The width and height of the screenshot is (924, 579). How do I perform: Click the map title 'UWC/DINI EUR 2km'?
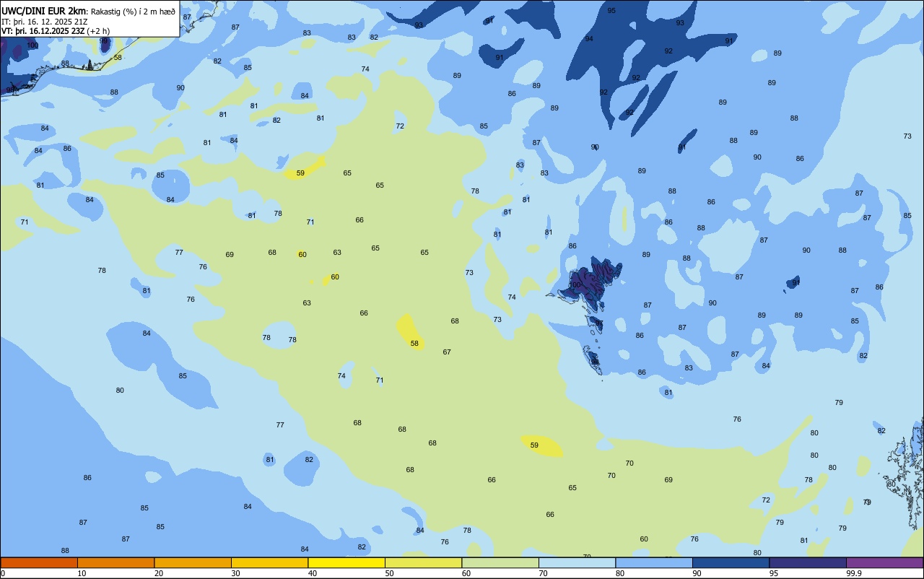pos(43,10)
